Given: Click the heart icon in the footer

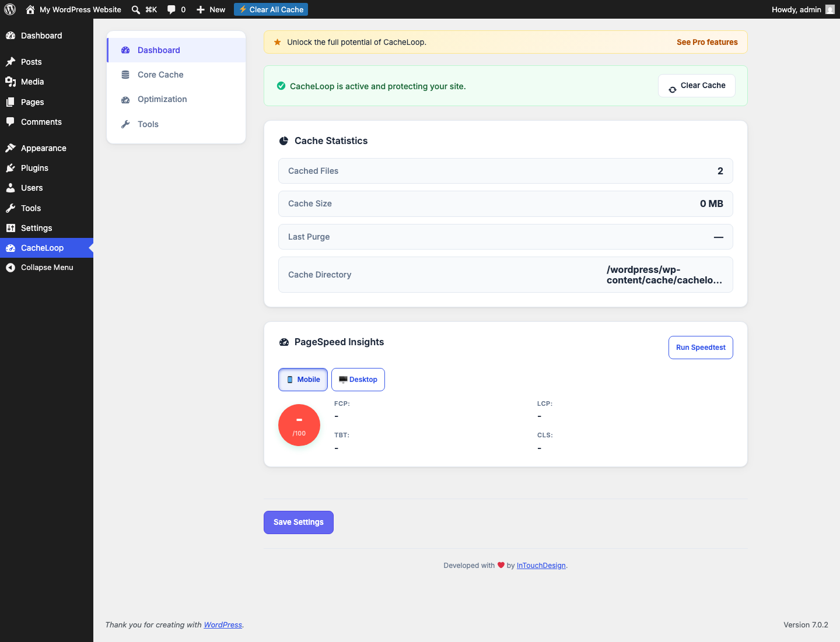Looking at the screenshot, I should pos(501,565).
